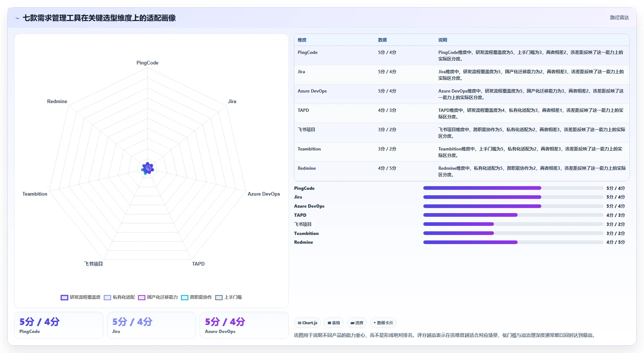Click the 跨职能协作 legend color box
The width and height of the screenshot is (644, 353).
point(185,298)
